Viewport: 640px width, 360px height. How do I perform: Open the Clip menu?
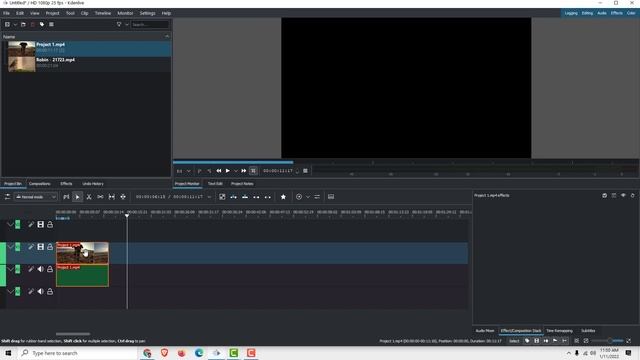coord(84,13)
